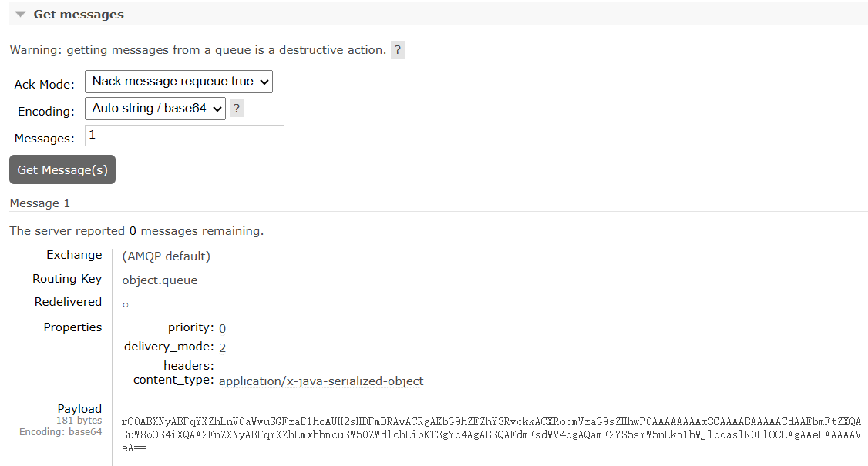Click the 181 bytes payload size text
The height and width of the screenshot is (466, 868).
[79, 421]
